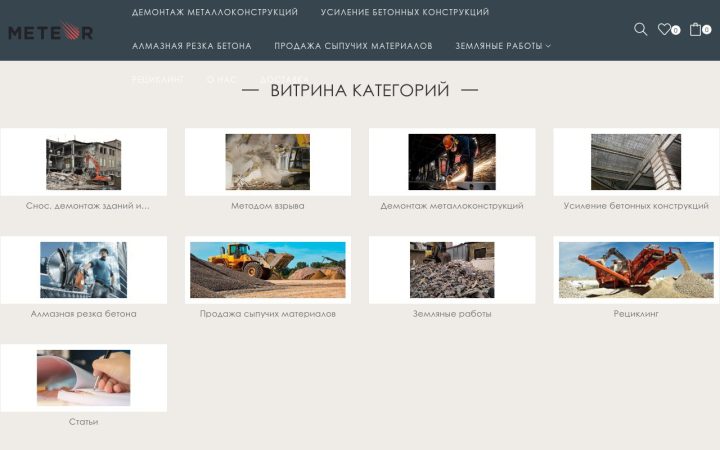
Task: Click the Meteor logo
Action: point(51,32)
